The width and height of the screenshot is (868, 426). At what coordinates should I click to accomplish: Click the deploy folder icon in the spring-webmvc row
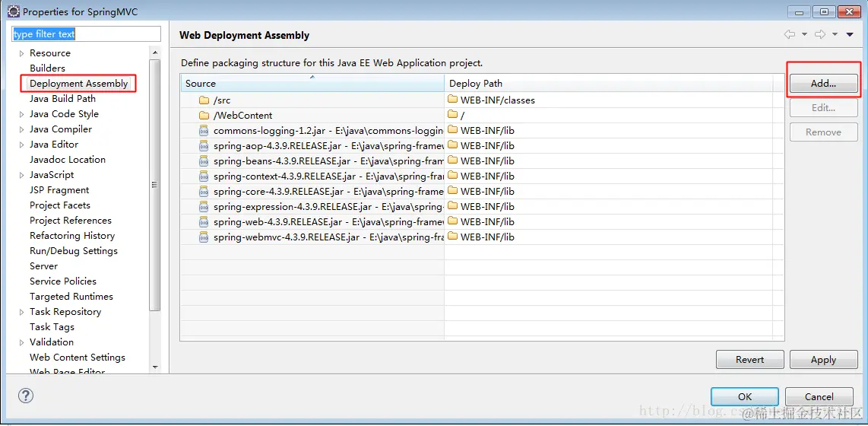[453, 237]
